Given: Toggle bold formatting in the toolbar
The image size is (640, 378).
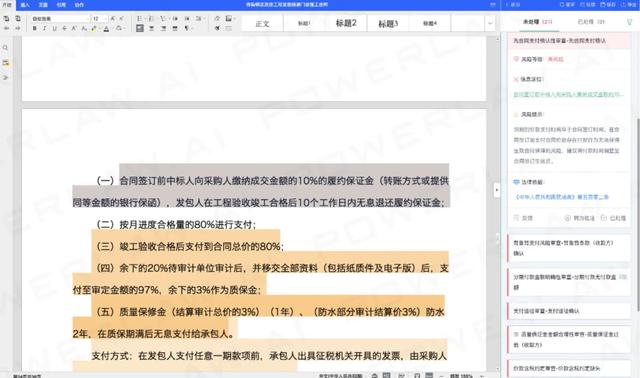Looking at the screenshot, I should click(x=35, y=29).
